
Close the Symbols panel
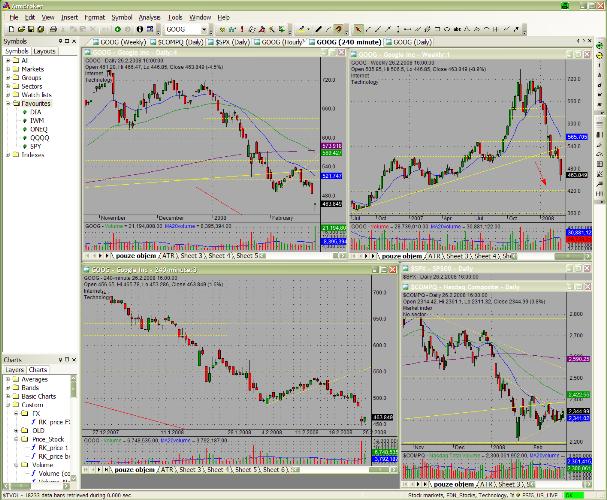point(74,41)
